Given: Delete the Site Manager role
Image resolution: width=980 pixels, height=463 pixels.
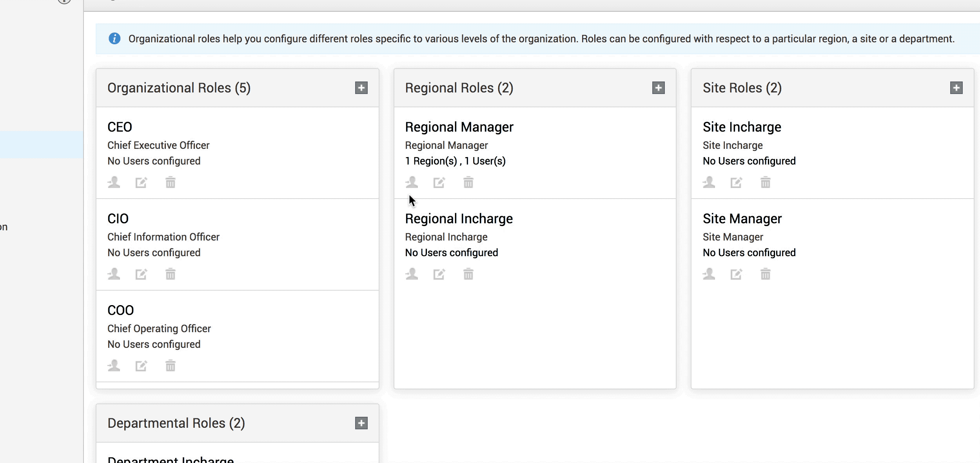Looking at the screenshot, I should (x=765, y=274).
